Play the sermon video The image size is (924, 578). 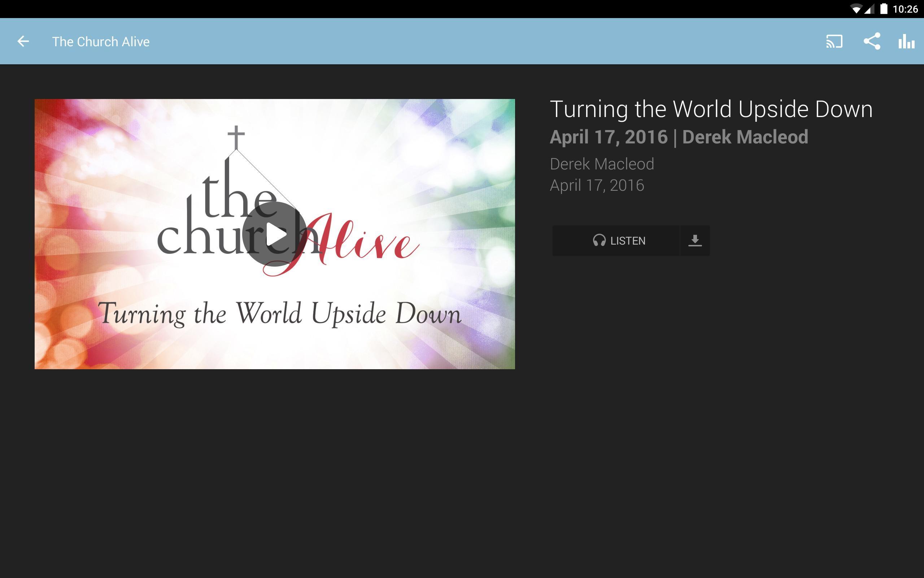point(275,234)
